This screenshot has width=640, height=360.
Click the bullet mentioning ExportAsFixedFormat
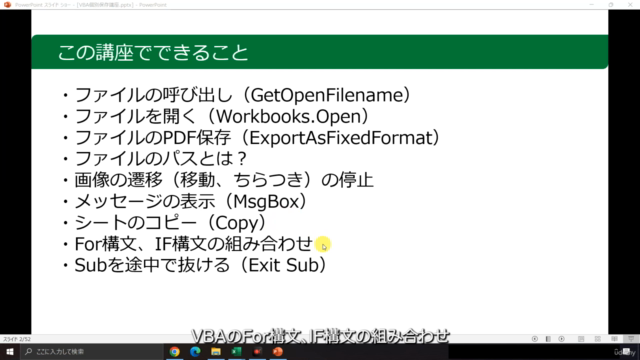coord(251,138)
